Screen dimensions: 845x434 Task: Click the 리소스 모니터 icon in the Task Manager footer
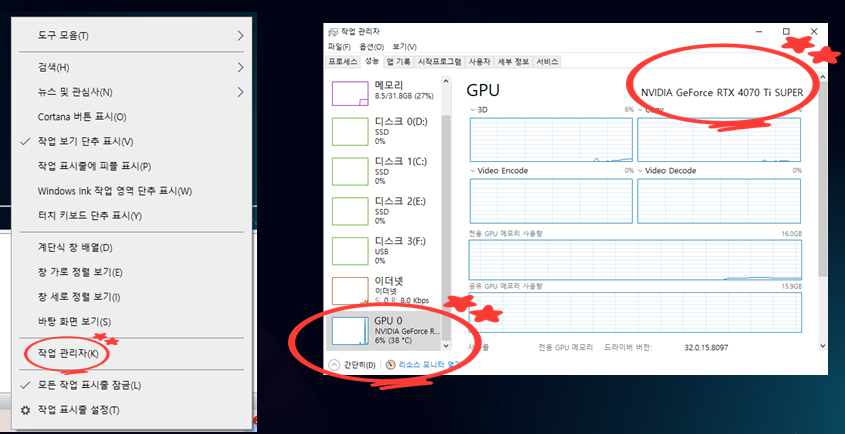[391, 365]
